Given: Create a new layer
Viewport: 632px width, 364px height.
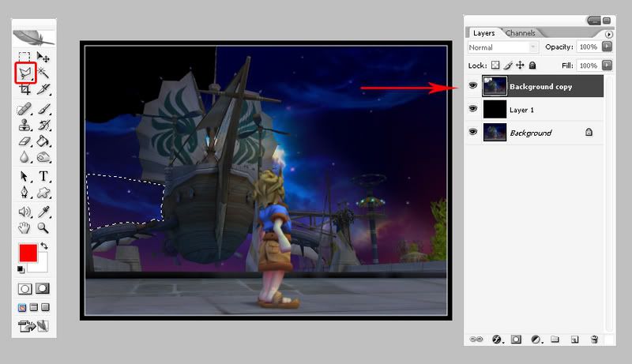Looking at the screenshot, I should pos(575,340).
